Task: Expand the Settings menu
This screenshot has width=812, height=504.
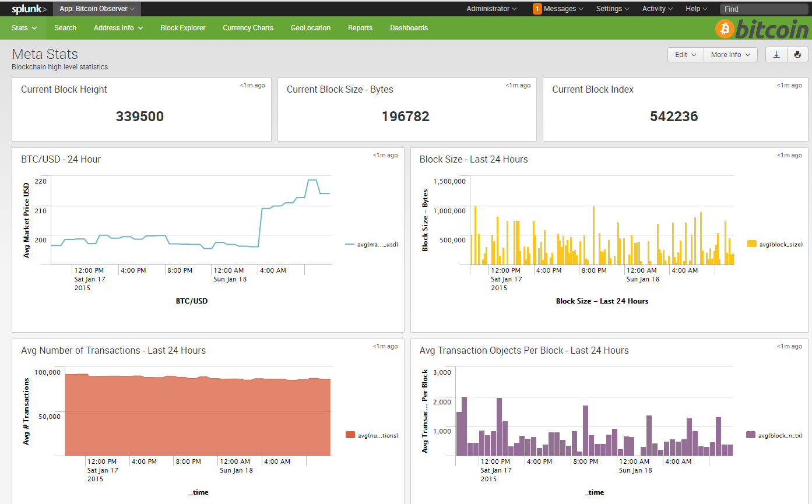Action: [x=613, y=9]
